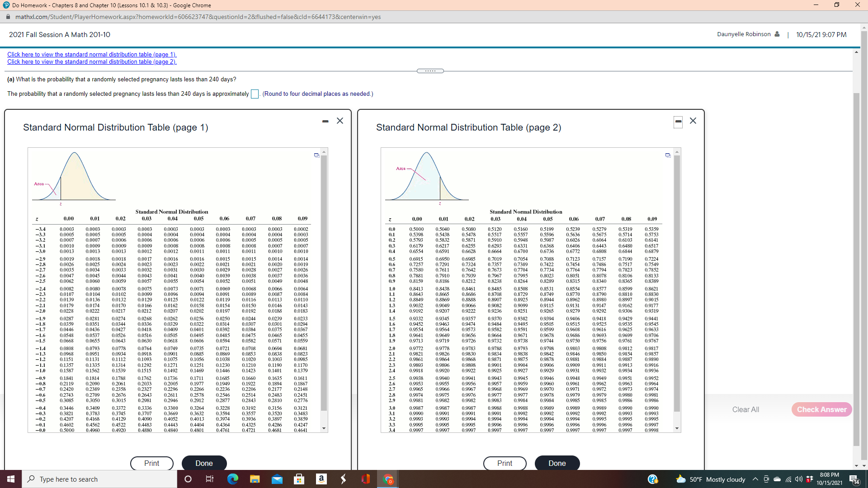Minimize the page 1 table dialog
868x488 pixels.
tap(325, 121)
